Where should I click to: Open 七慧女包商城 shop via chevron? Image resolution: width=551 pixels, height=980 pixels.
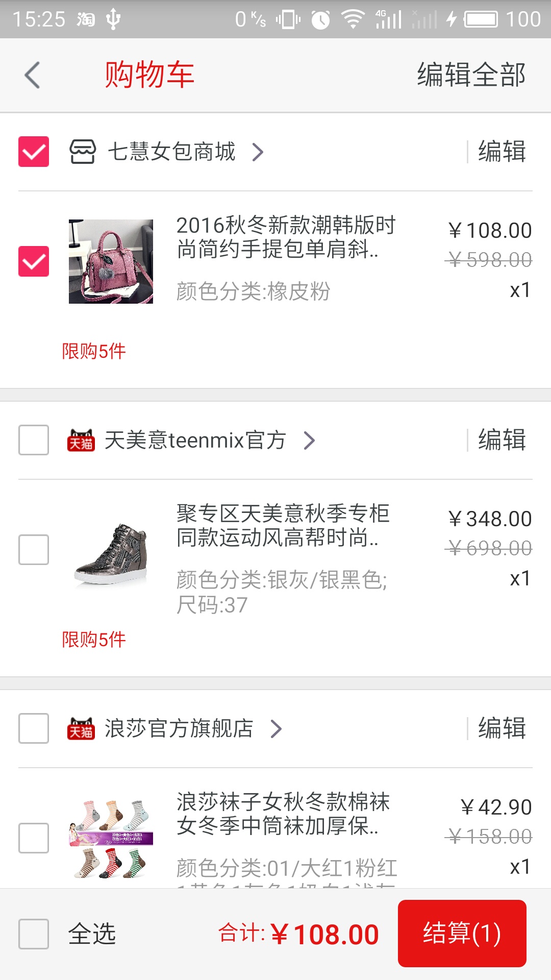[x=258, y=152]
